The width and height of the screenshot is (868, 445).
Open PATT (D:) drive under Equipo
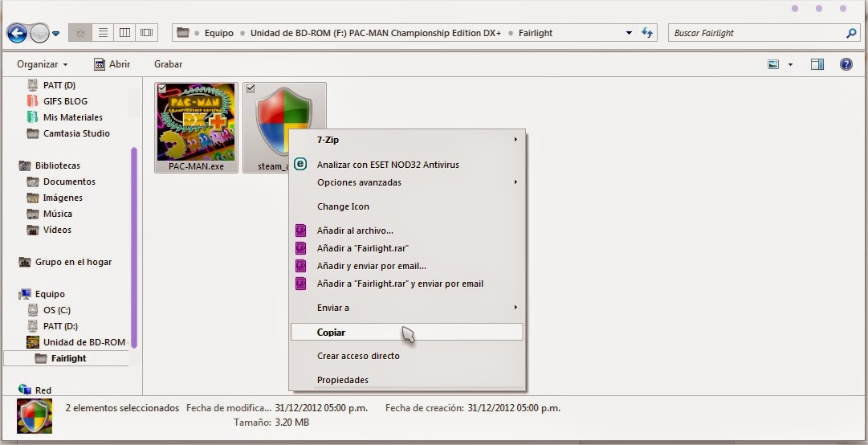point(60,326)
